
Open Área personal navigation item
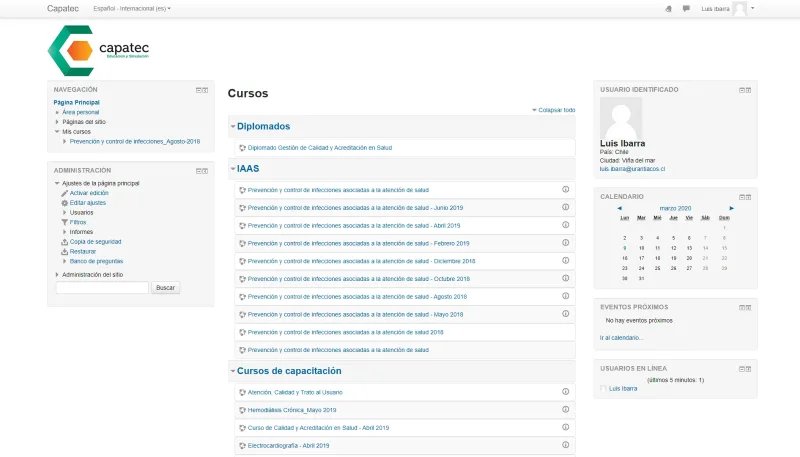click(x=81, y=112)
